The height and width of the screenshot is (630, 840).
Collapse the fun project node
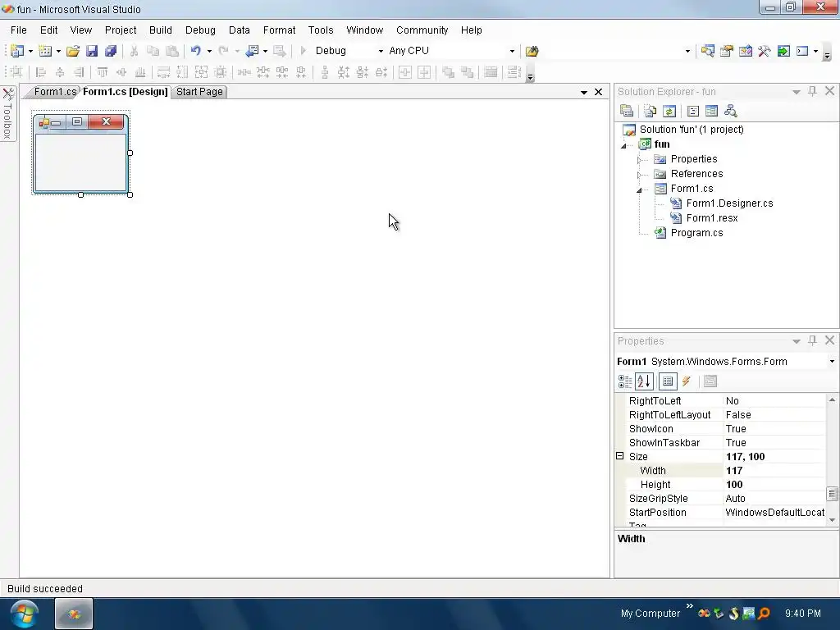pos(623,145)
